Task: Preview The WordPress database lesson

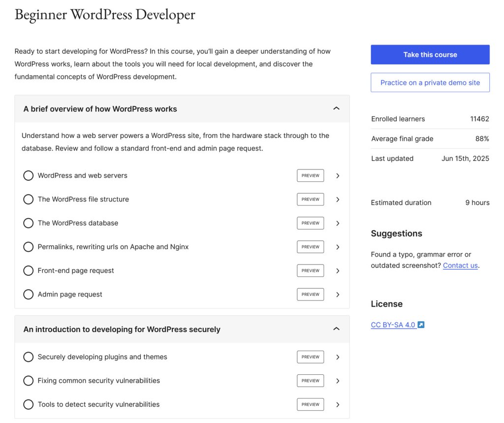Action: pos(310,223)
